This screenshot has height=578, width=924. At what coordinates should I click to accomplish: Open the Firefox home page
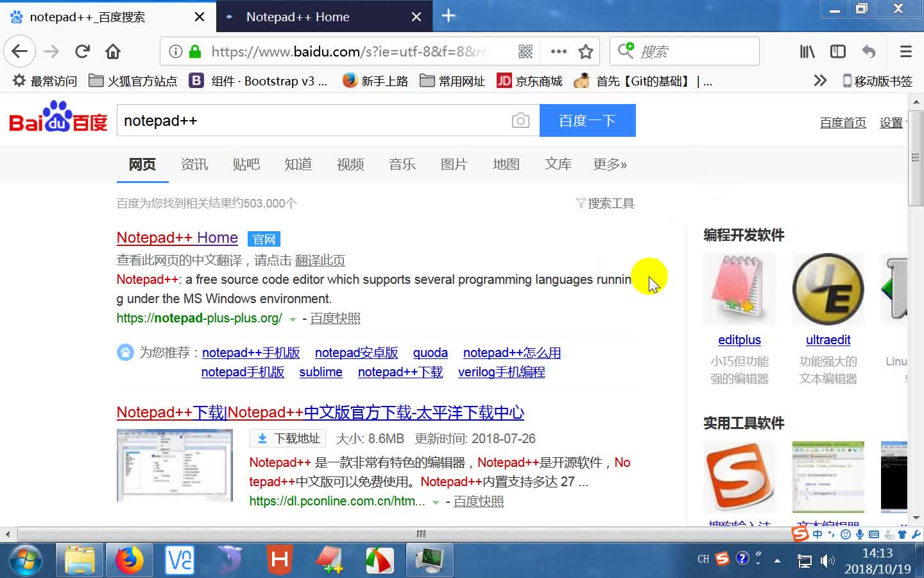pyautogui.click(x=112, y=51)
